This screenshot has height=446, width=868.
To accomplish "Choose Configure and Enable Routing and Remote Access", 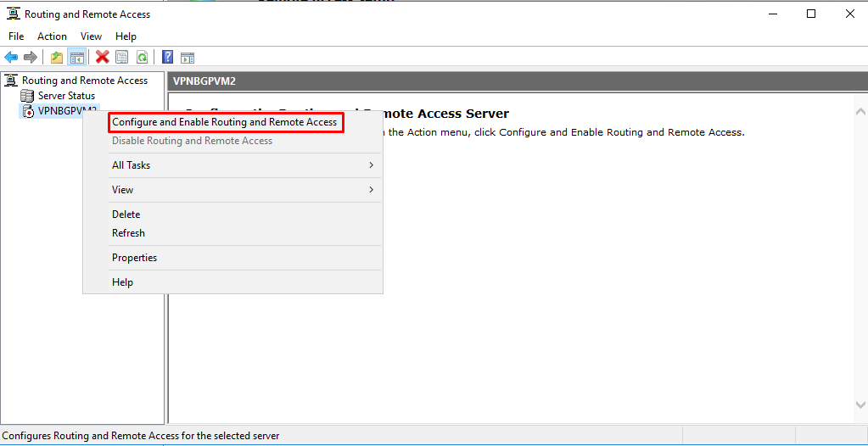I will click(225, 122).
